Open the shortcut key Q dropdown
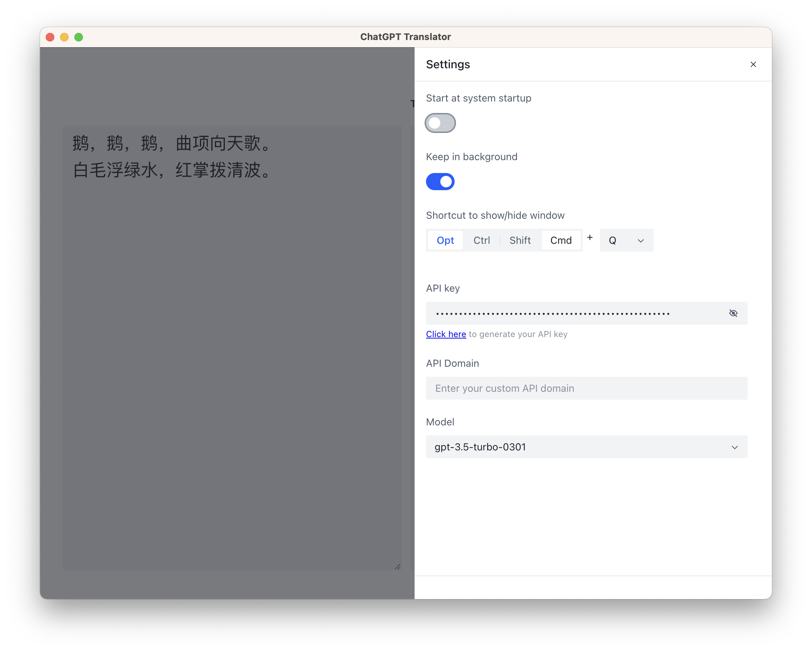Viewport: 812px width, 652px height. (x=626, y=240)
